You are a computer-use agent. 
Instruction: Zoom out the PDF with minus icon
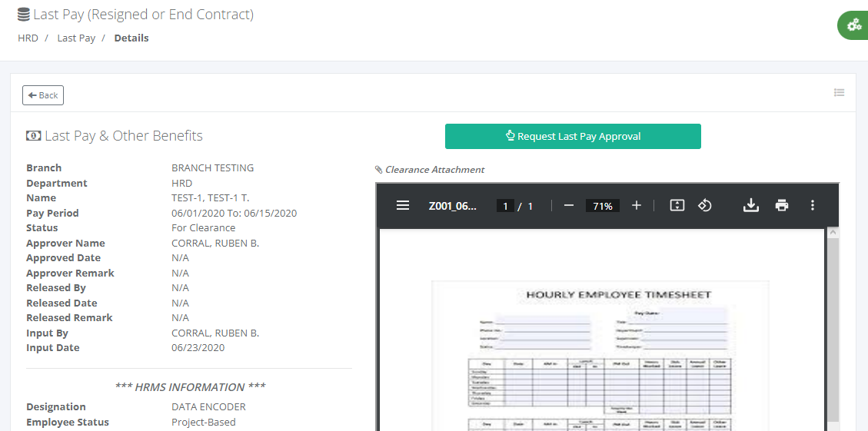(x=568, y=206)
